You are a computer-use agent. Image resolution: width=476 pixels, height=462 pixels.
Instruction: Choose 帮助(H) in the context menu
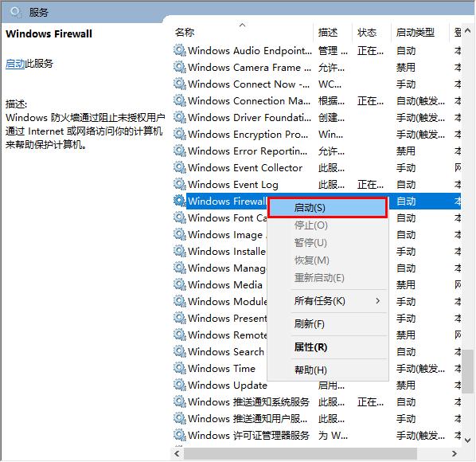[328, 370]
